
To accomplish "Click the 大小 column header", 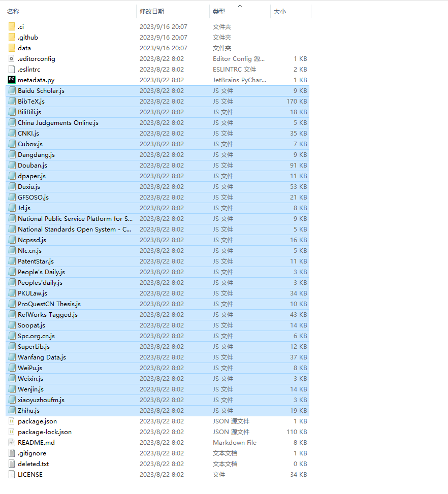I will point(280,11).
